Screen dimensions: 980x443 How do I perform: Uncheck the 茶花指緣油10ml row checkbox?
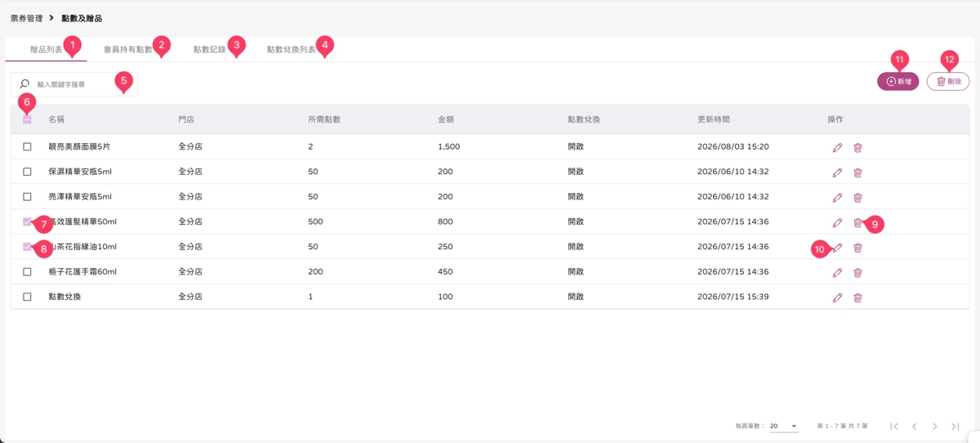click(27, 247)
